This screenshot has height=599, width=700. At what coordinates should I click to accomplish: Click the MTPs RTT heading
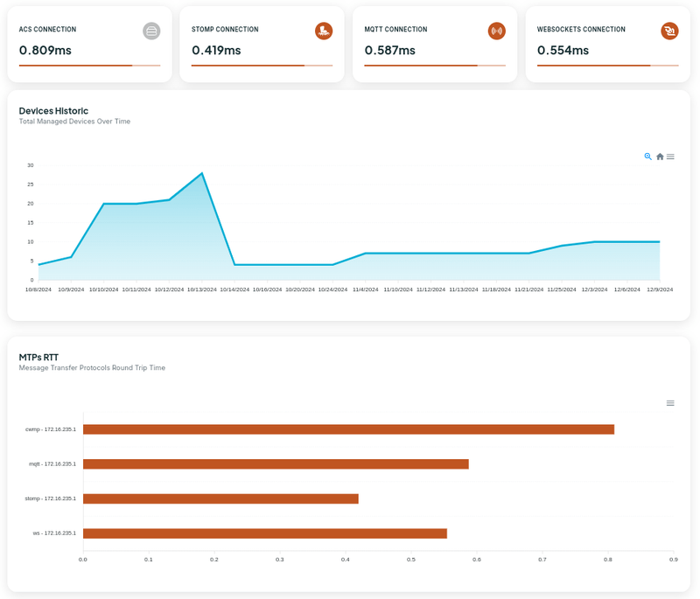coord(38,358)
